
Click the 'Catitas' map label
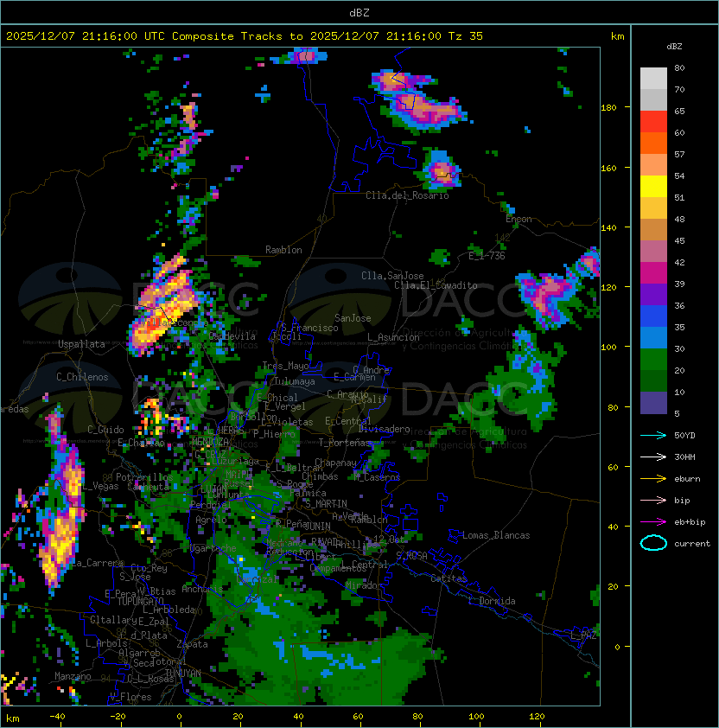[449, 578]
